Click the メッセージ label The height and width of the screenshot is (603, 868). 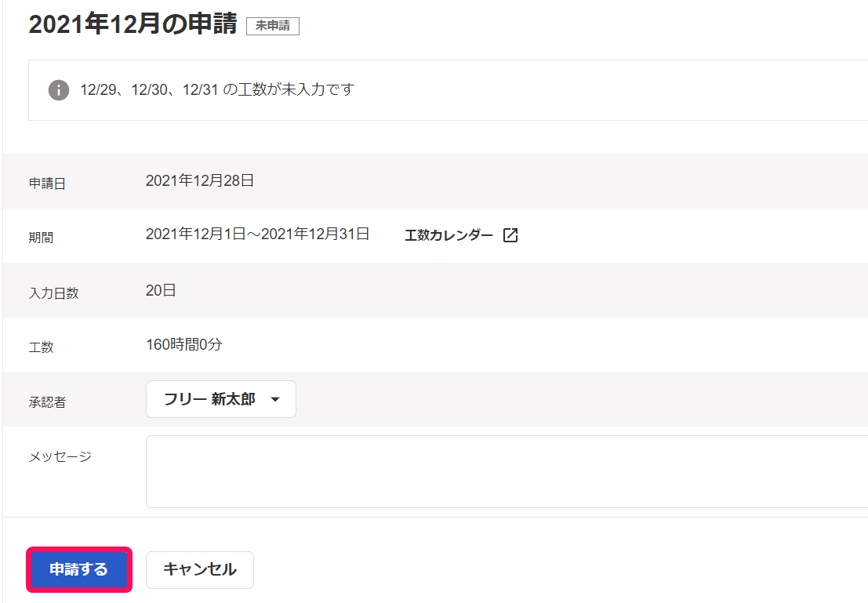click(x=60, y=456)
